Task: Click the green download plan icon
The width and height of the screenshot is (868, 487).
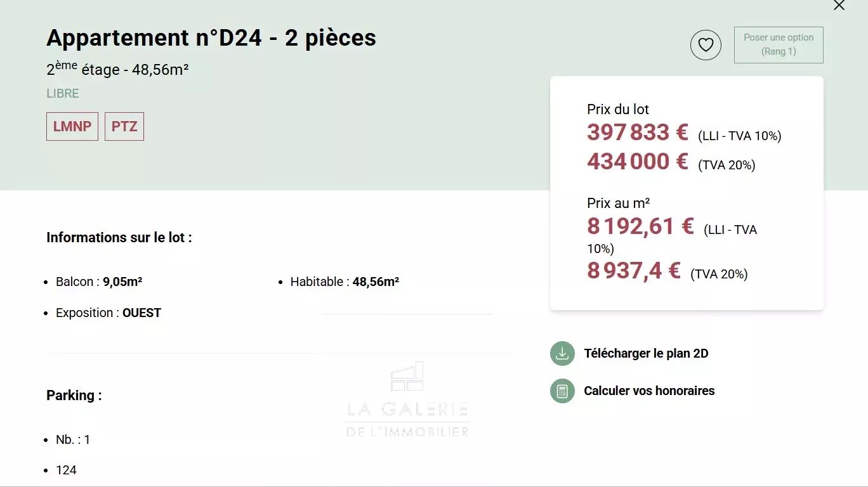Action: click(562, 353)
